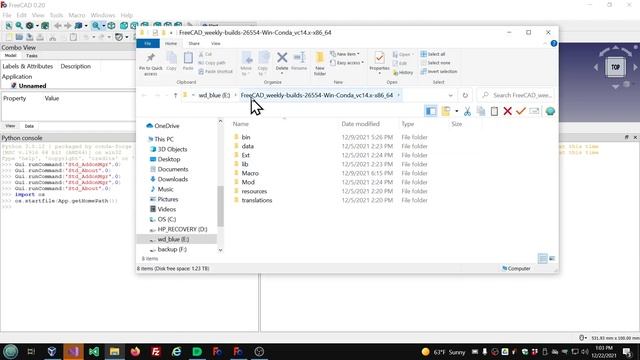640x360 pixels.
Task: Select the Macro folder
Action: tap(250, 173)
